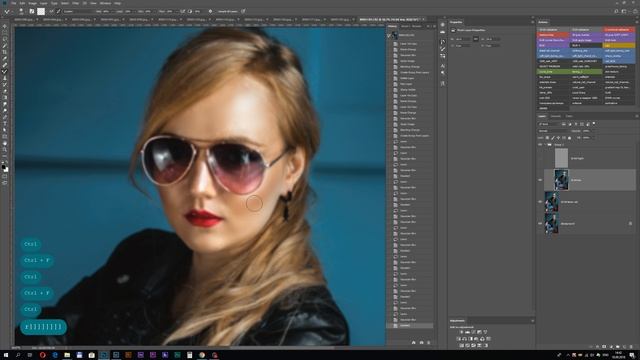Hide the Background layer
This screenshot has width=640, height=360.
(540, 224)
